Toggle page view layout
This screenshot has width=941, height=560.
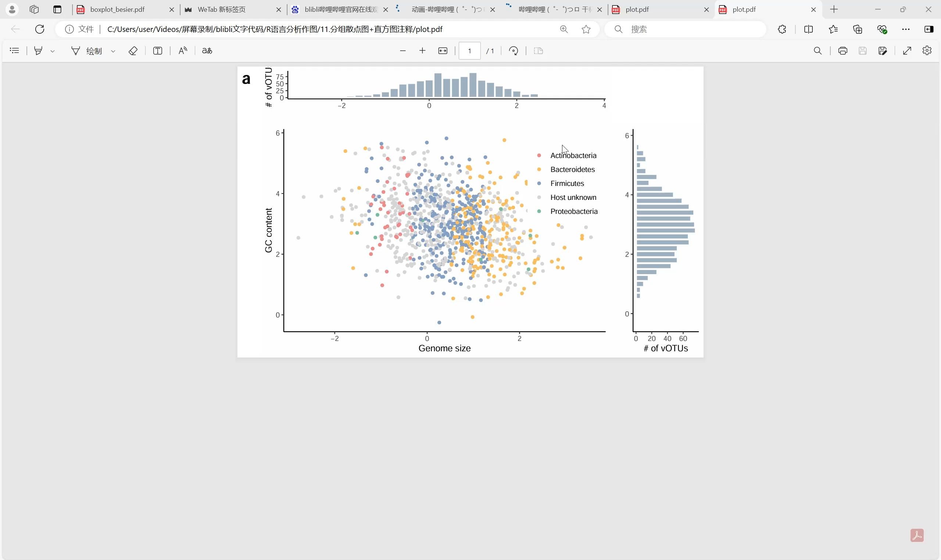click(539, 51)
